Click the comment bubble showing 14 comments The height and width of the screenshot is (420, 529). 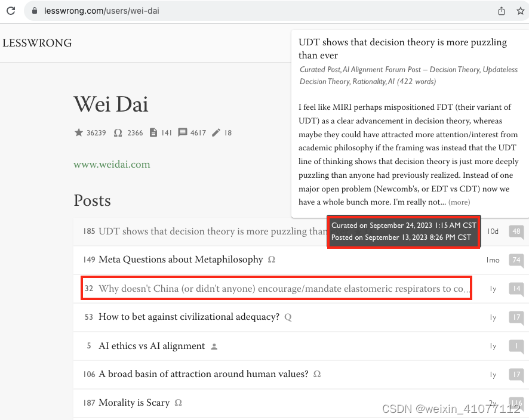click(515, 289)
